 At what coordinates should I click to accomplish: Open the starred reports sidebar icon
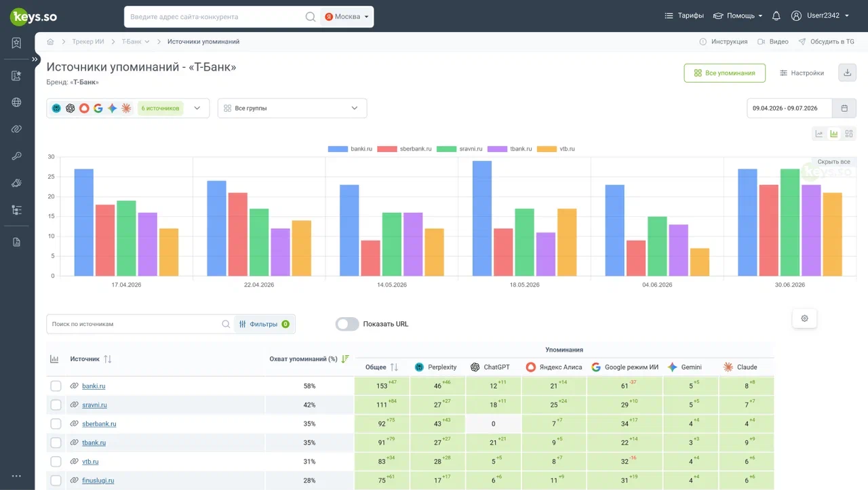coord(16,76)
